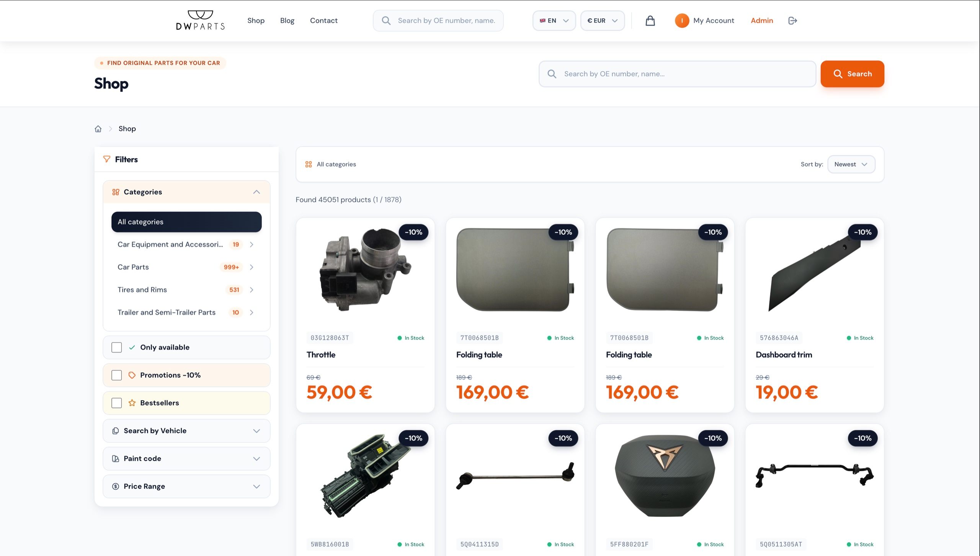
Task: Click the Bestsellers star icon
Action: [x=132, y=403]
